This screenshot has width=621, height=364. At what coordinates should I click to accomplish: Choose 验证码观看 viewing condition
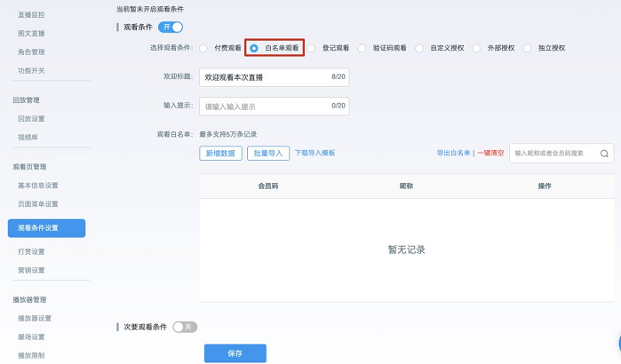365,48
